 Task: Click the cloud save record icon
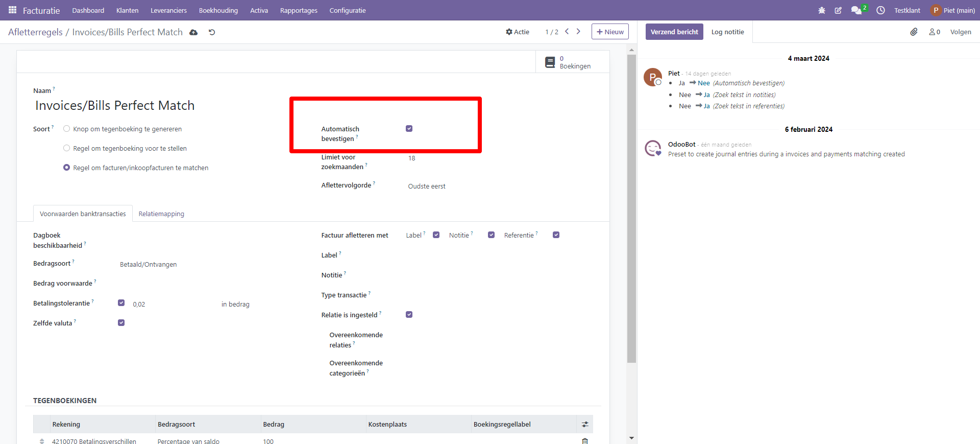(x=193, y=32)
